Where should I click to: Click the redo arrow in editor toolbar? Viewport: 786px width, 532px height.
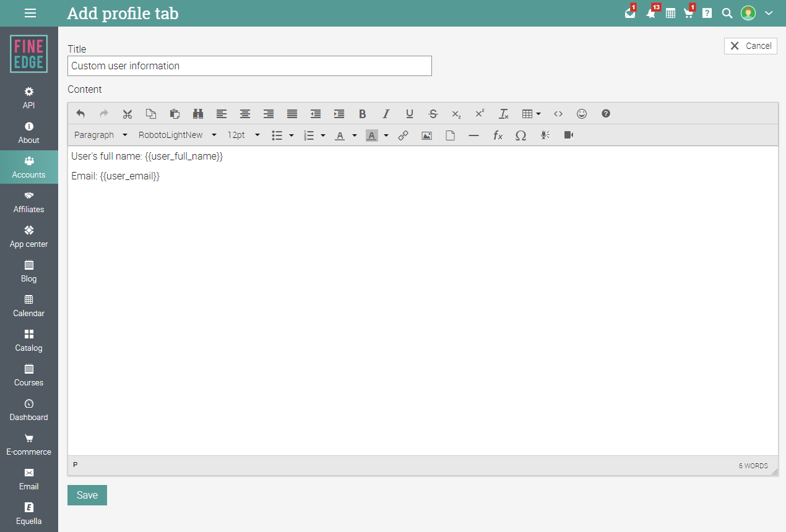[x=104, y=114]
